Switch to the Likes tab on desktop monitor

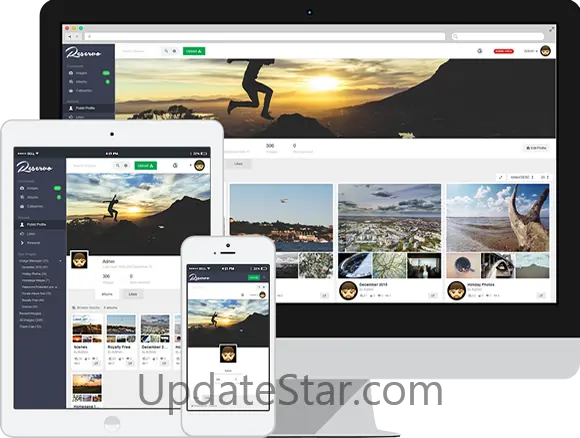coord(239,164)
